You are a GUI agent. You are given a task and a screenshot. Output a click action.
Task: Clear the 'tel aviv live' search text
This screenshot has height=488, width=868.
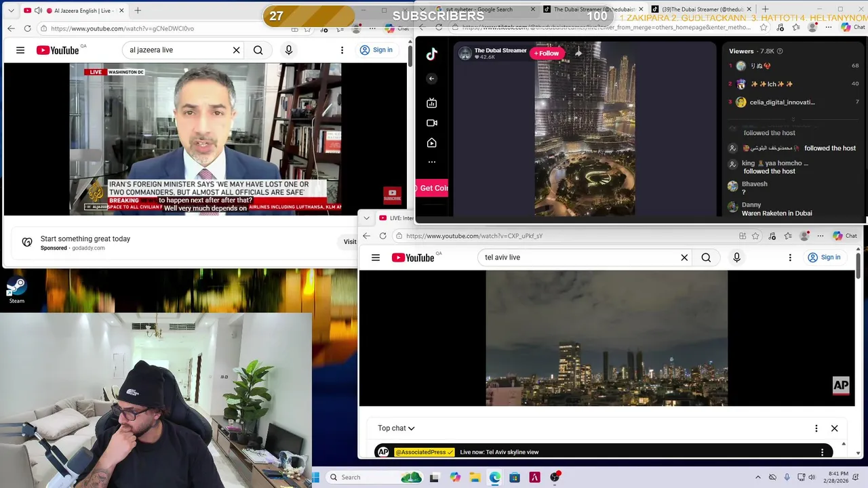(x=684, y=258)
